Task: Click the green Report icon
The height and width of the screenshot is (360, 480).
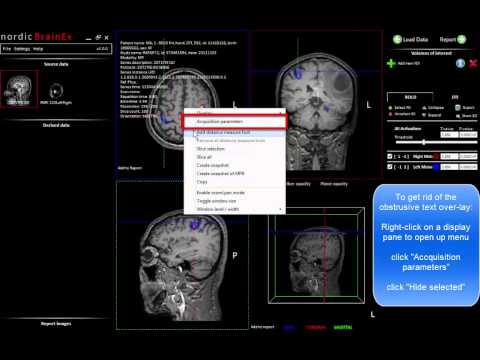Action: 461,39
